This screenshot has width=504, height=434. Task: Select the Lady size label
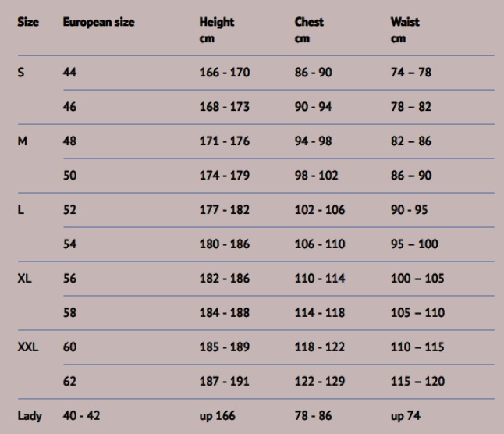click(30, 416)
